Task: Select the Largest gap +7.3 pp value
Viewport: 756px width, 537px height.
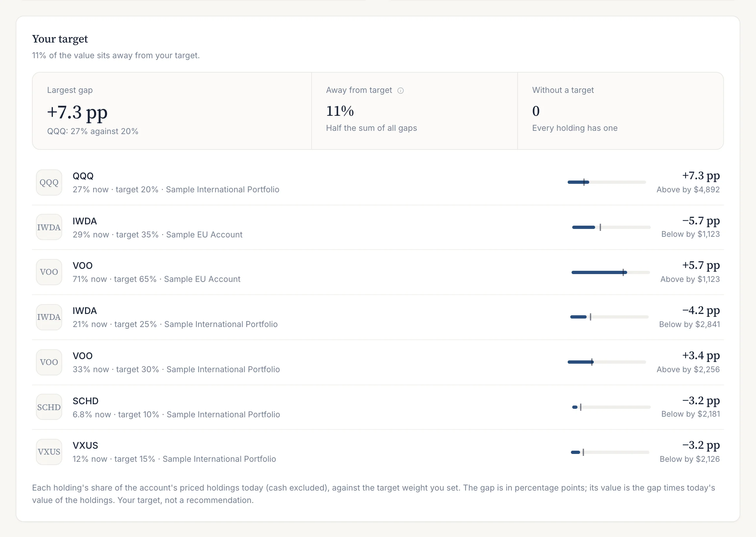Action: coord(77,113)
